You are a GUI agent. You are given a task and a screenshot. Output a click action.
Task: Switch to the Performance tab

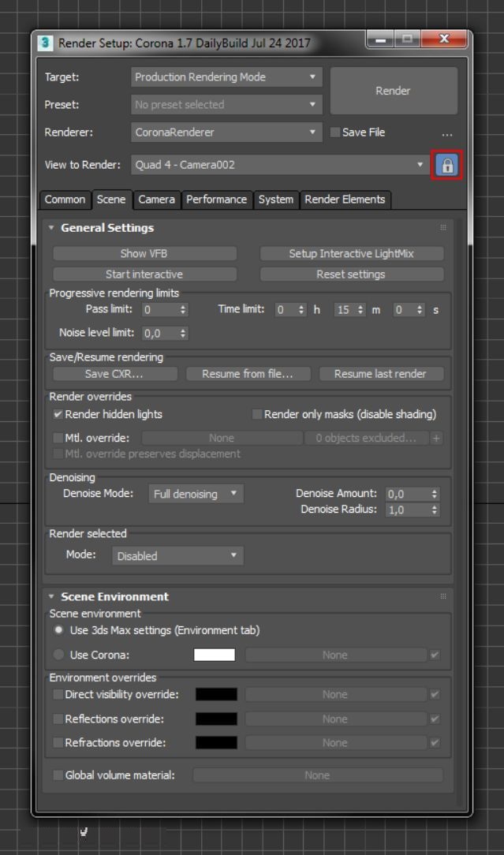point(217,200)
